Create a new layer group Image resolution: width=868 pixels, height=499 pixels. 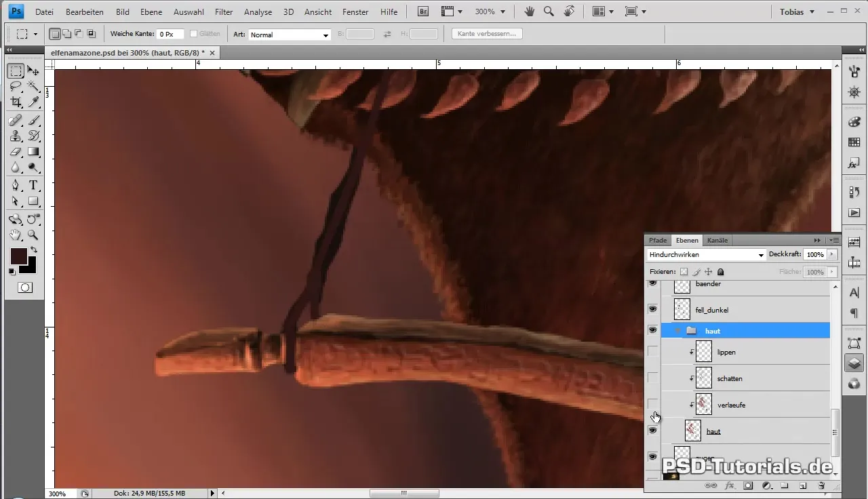pyautogui.click(x=785, y=485)
